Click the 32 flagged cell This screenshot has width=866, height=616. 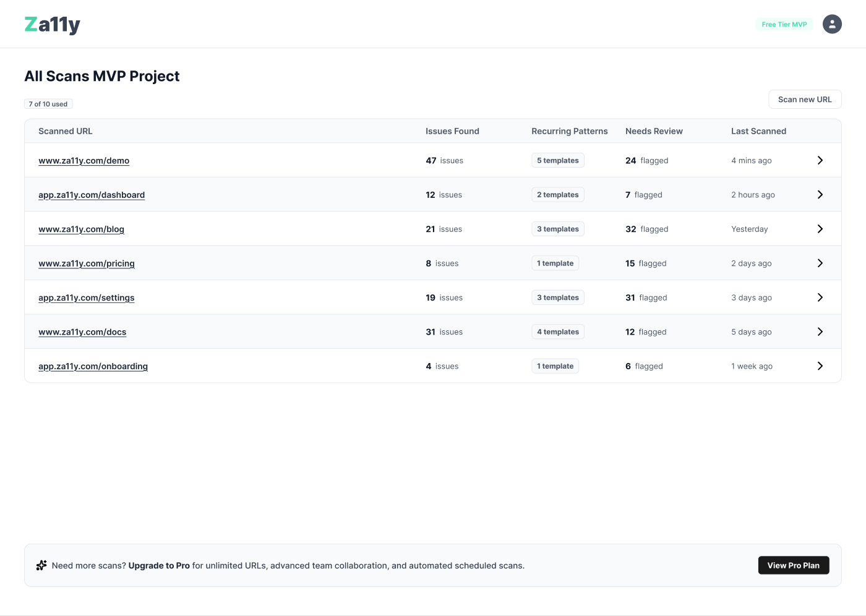[647, 229]
